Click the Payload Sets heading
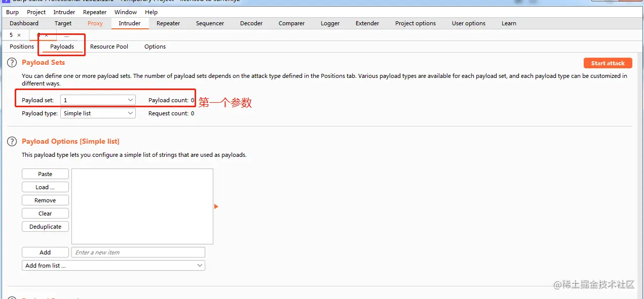The image size is (644, 299). [x=44, y=63]
